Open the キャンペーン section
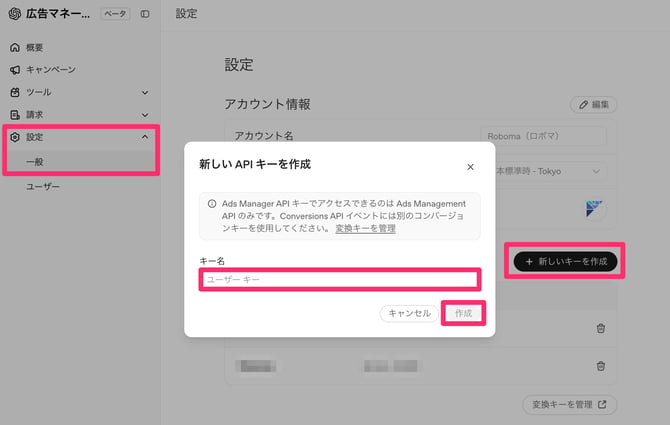Image resolution: width=670 pixels, height=425 pixels. click(x=51, y=70)
